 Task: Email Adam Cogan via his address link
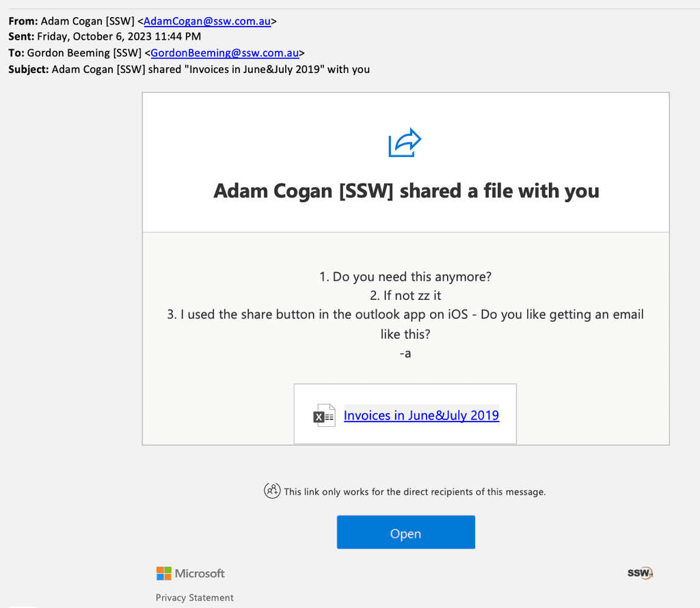tap(208, 20)
